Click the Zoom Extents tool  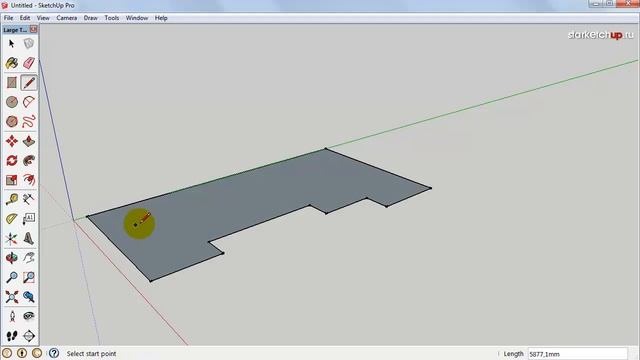click(11, 297)
